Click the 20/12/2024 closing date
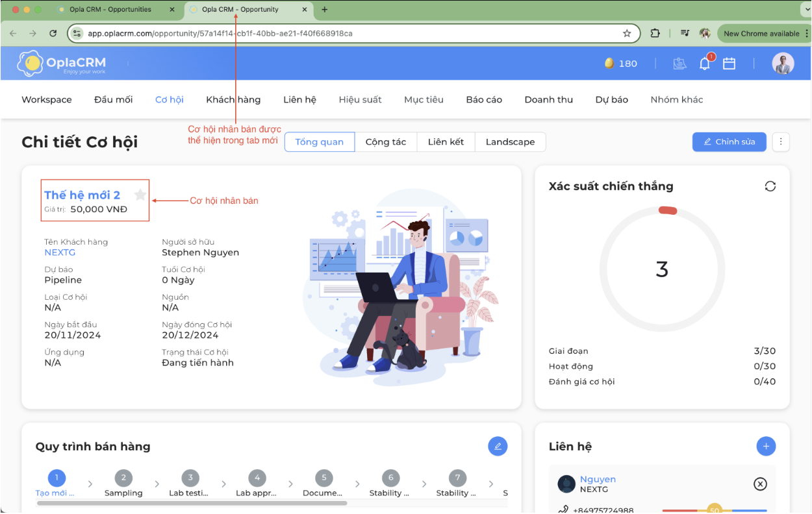Image resolution: width=812 pixels, height=514 pixels. coord(190,336)
